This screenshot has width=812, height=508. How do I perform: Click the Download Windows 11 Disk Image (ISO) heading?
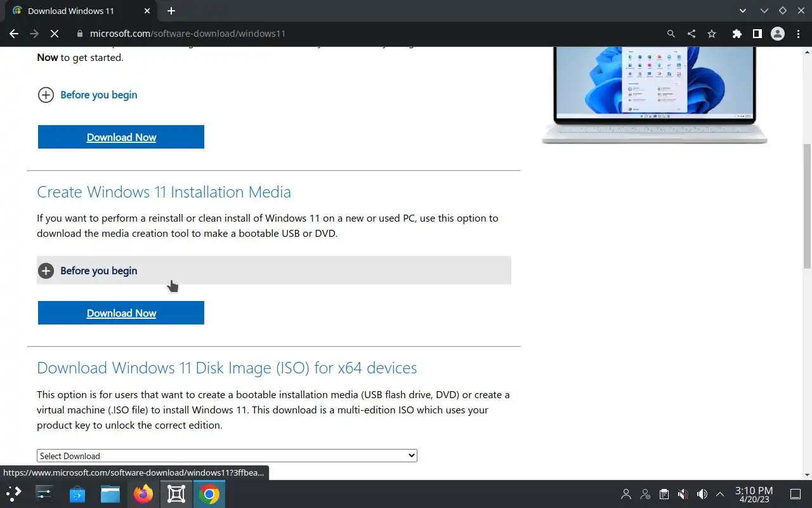point(226,368)
